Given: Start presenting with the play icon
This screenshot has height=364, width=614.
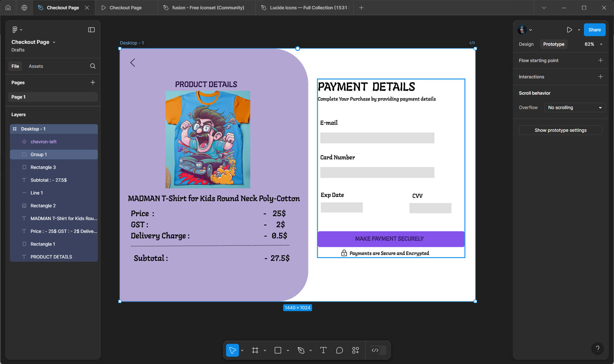Looking at the screenshot, I should tap(569, 30).
